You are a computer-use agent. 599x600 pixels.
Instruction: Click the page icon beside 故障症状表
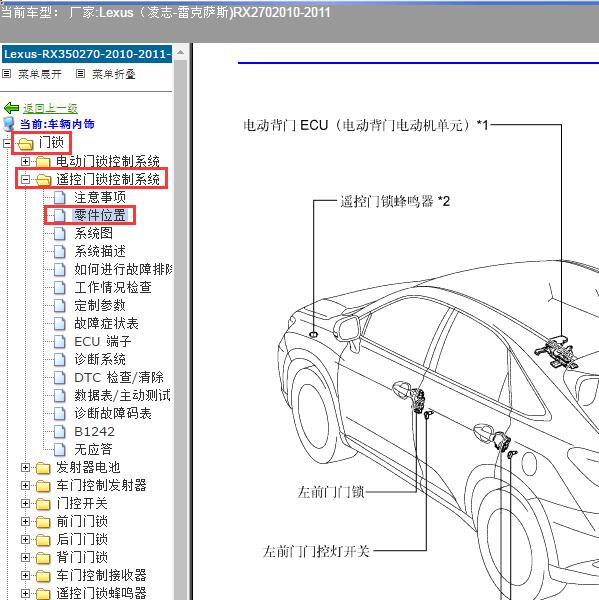click(60, 324)
